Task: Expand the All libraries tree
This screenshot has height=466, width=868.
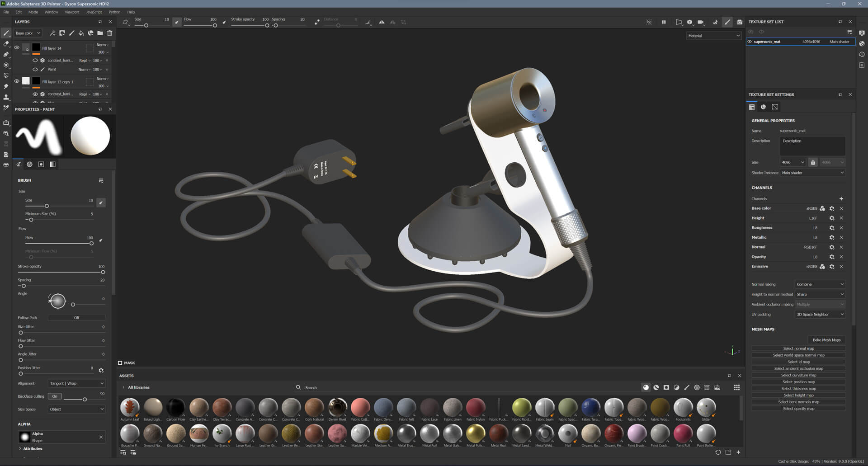Action: (123, 387)
